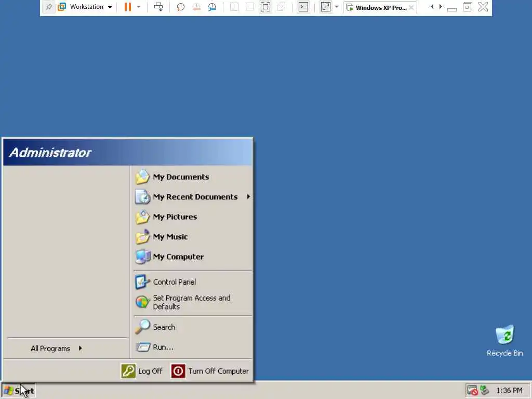Expand the My Recent Documents arrow

(248, 197)
